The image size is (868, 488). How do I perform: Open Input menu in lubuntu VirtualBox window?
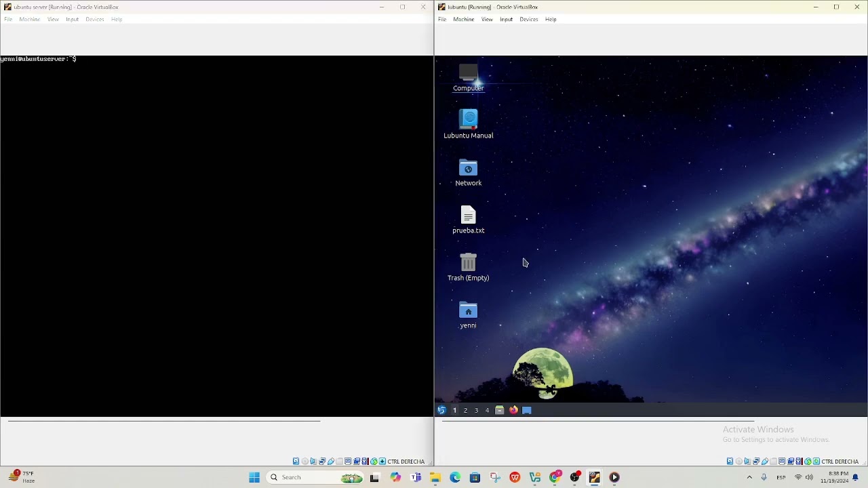(507, 19)
